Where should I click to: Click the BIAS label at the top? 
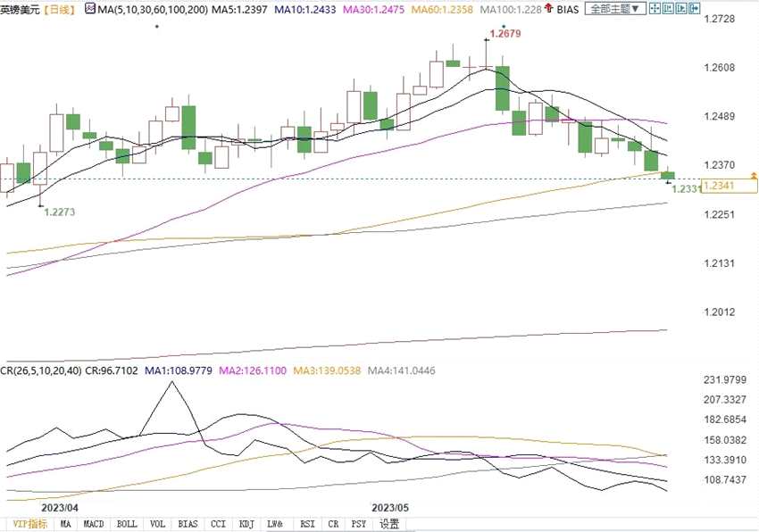pyautogui.click(x=567, y=9)
